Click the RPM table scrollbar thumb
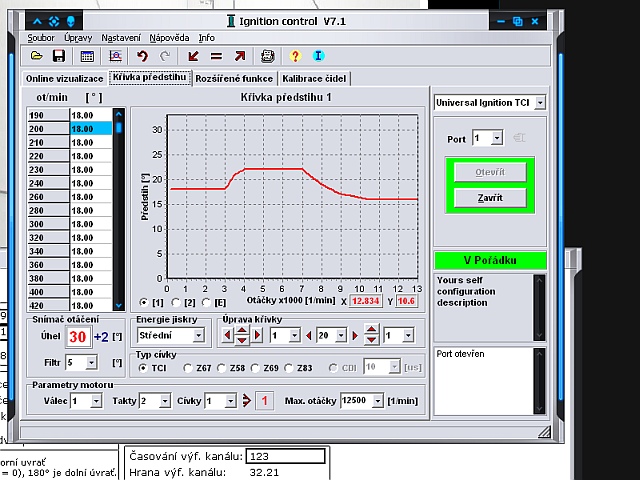This screenshot has height=480, width=640. (x=119, y=127)
